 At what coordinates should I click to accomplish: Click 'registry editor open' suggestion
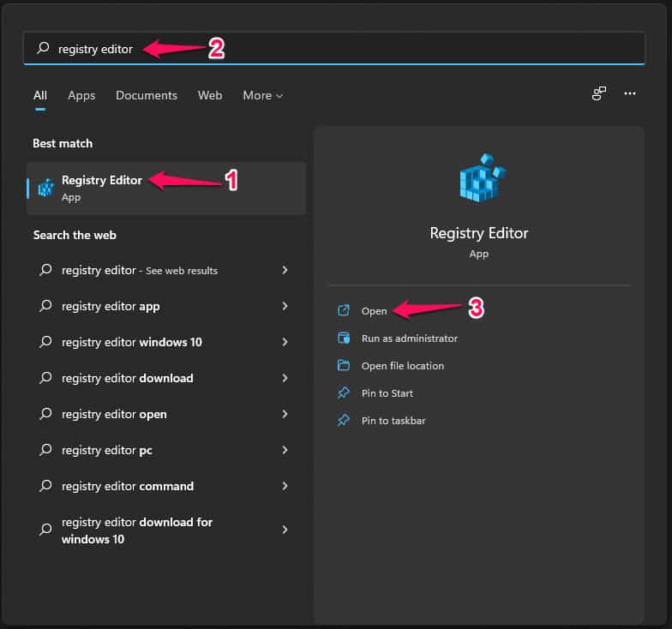(114, 415)
